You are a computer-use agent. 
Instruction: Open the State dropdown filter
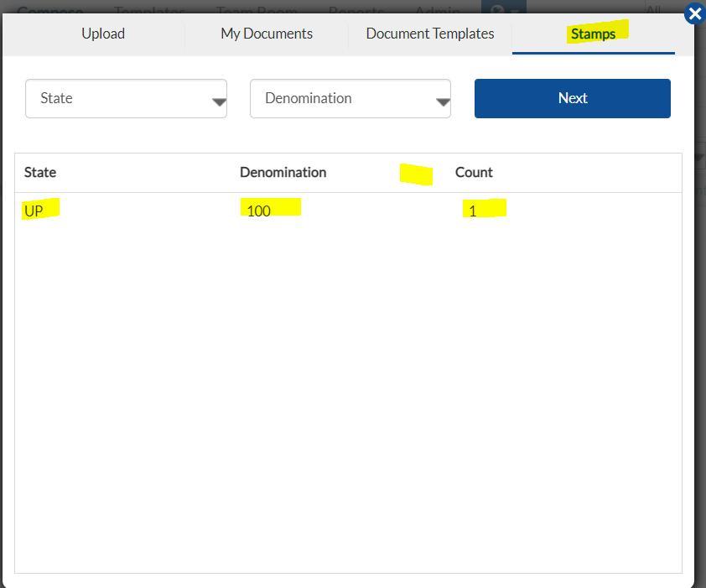point(126,99)
